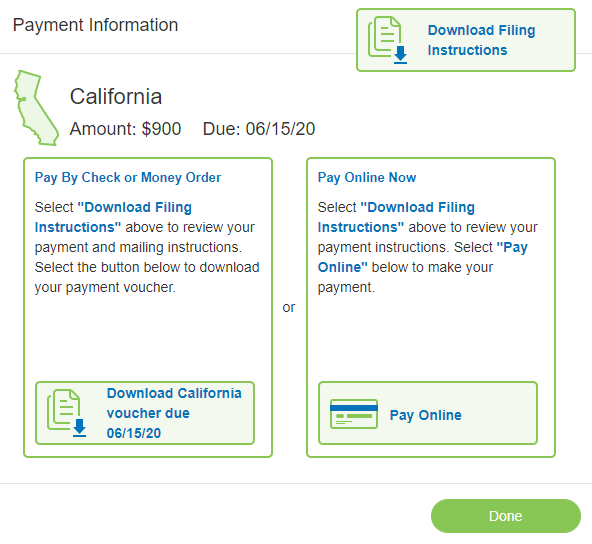Click the bold "Pay Online" text in paragraph

click(x=422, y=257)
